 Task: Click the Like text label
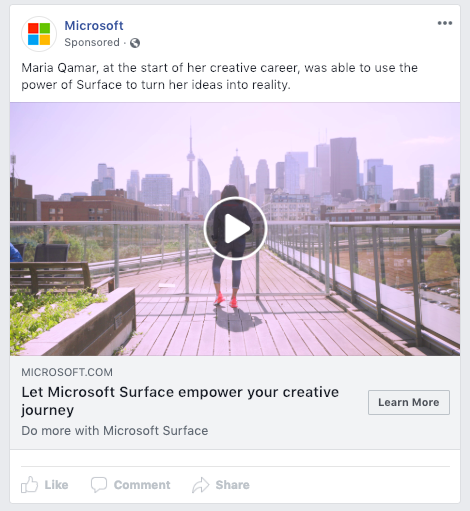pyautogui.click(x=56, y=485)
